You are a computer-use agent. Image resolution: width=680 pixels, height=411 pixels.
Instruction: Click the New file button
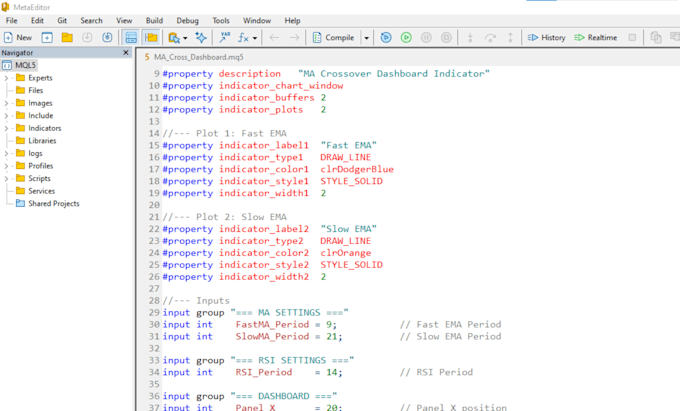pos(18,38)
